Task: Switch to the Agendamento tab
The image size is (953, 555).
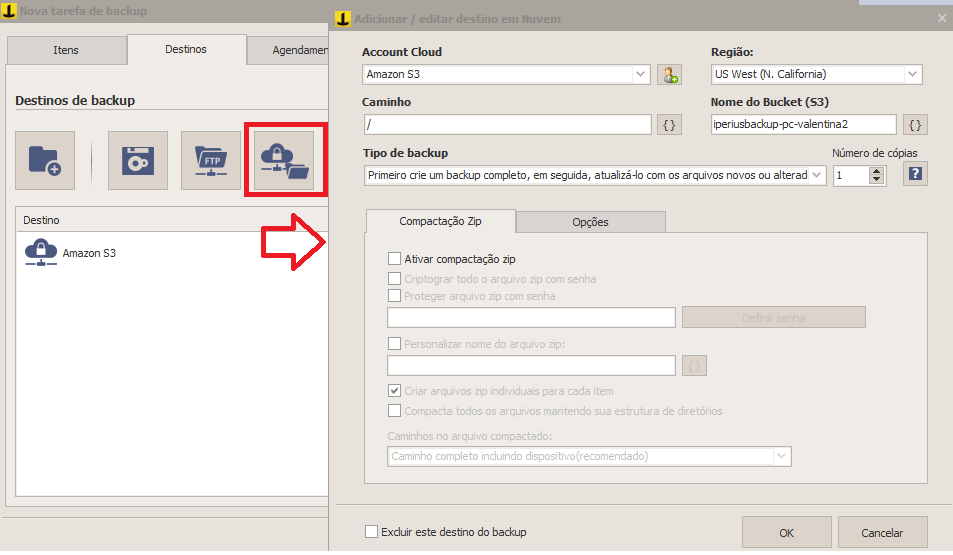Action: click(x=288, y=50)
